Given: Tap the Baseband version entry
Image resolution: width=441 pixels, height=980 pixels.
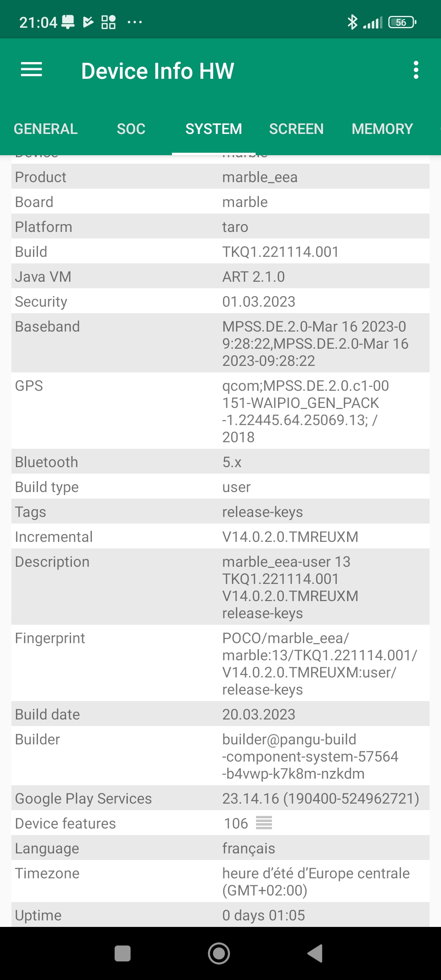Looking at the screenshot, I should click(x=315, y=343).
